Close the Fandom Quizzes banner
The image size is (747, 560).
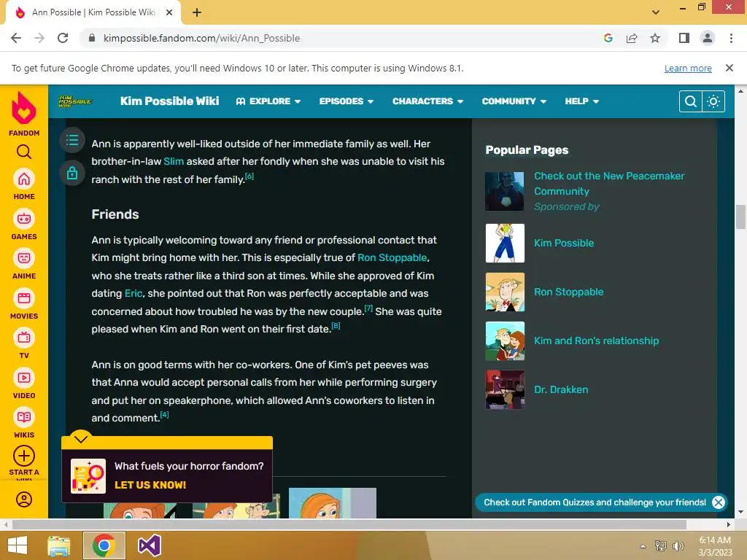pos(719,502)
